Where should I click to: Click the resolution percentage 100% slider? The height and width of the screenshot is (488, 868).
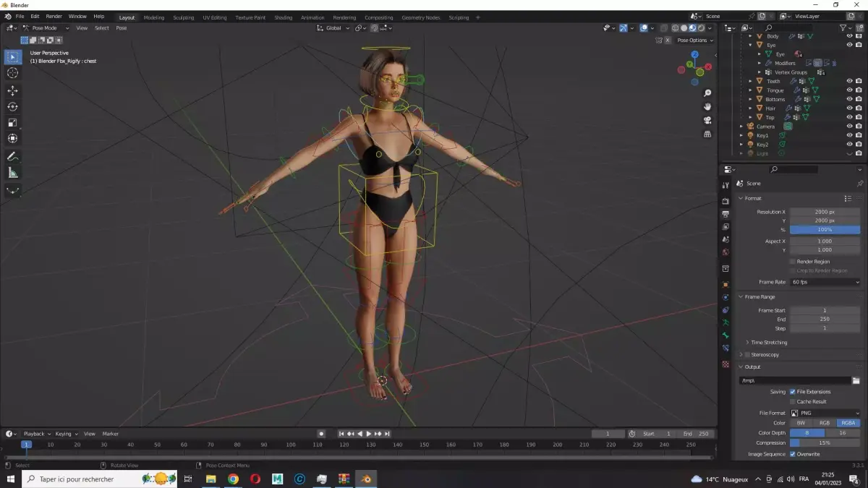point(825,230)
